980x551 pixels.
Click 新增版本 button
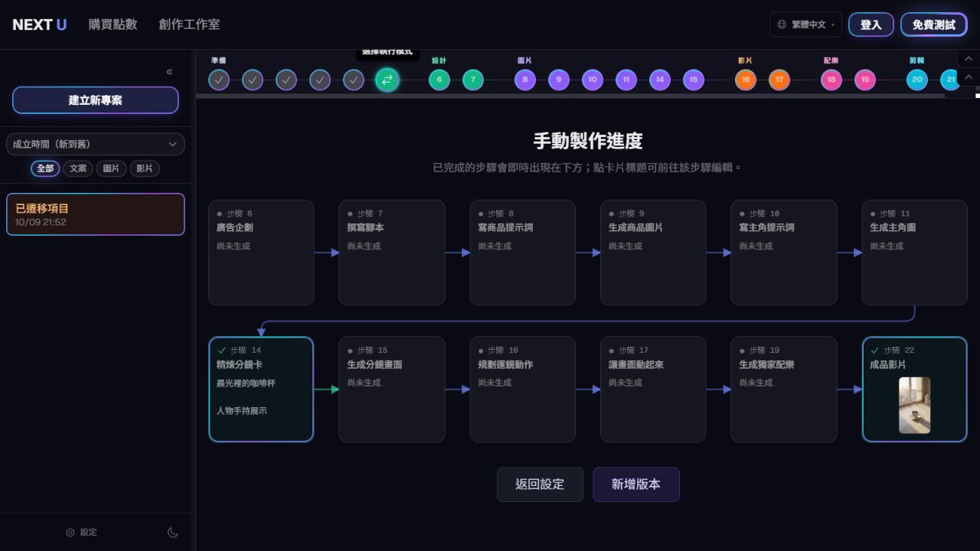click(x=636, y=484)
